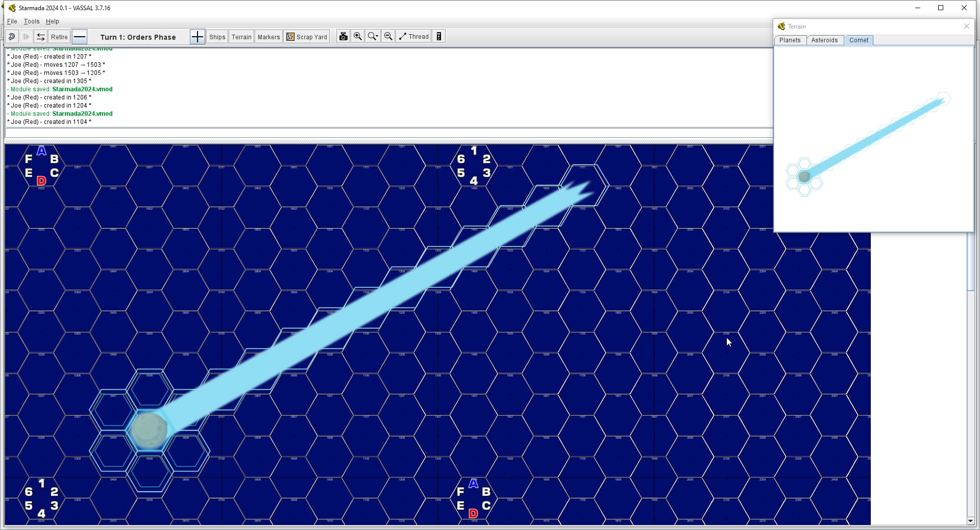Zoom in on the map
This screenshot has width=980, height=530.
click(358, 37)
